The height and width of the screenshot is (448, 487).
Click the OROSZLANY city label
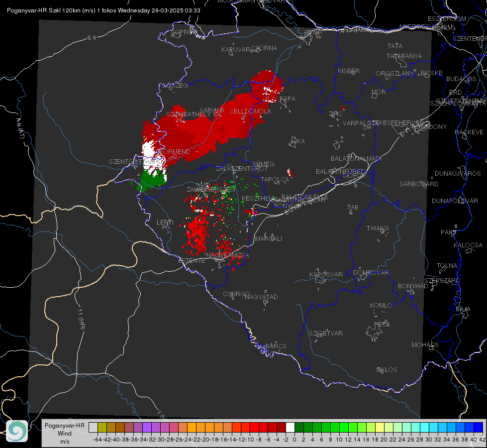(395, 73)
